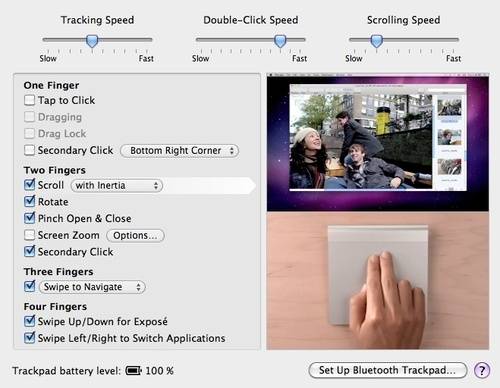500x388 pixels.
Task: Click the Tracking Speed slider knob
Action: 92,41
